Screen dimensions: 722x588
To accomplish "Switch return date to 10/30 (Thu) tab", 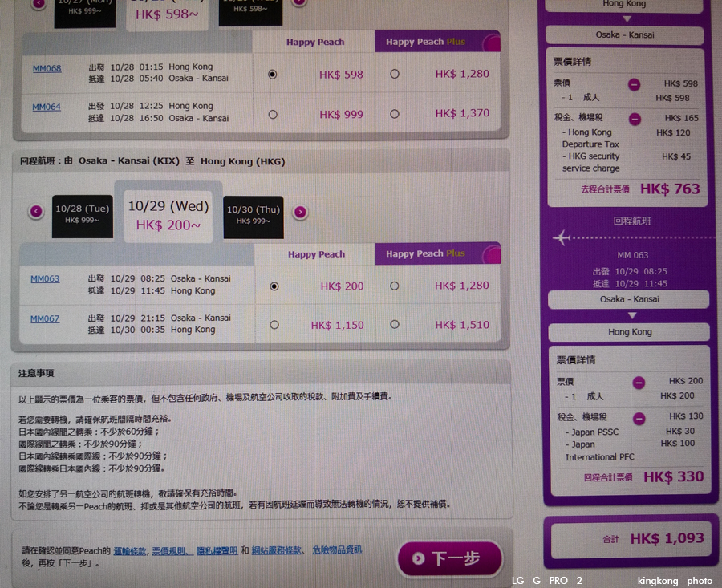I will coord(254,217).
